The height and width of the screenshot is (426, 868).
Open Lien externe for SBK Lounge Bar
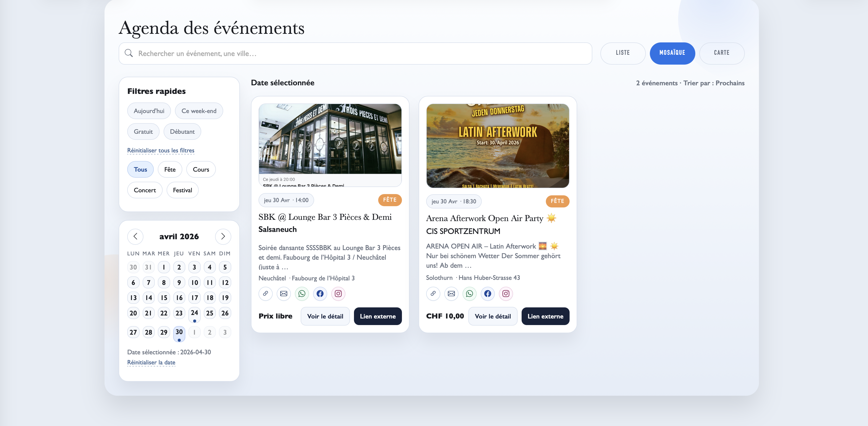pos(378,316)
